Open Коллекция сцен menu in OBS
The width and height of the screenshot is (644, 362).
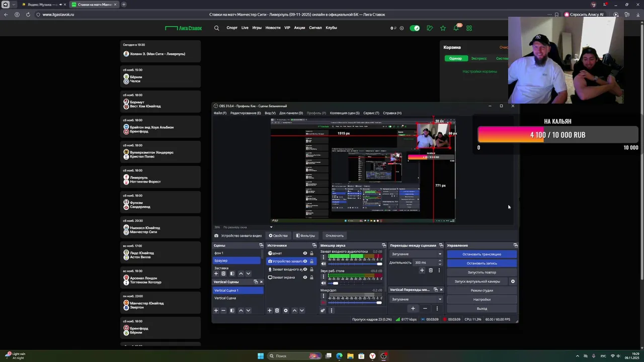pyautogui.click(x=345, y=113)
